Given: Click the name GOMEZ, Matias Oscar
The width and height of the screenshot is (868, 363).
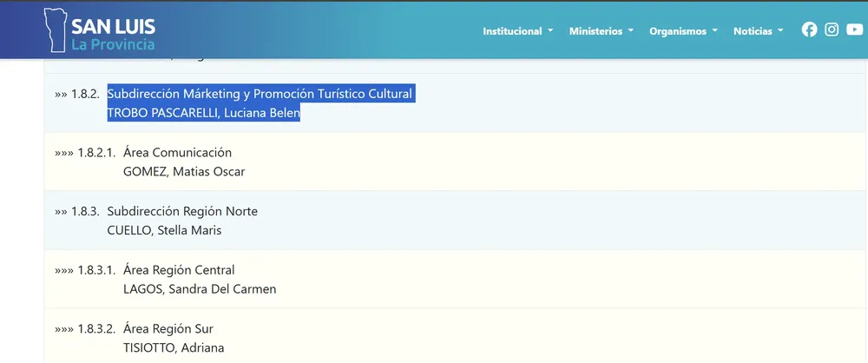Looking at the screenshot, I should point(184,171).
